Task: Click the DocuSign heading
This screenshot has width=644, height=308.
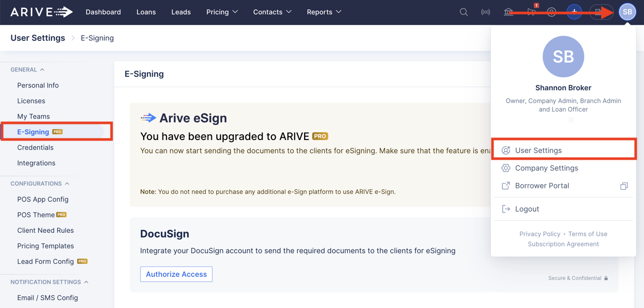Action: click(165, 234)
